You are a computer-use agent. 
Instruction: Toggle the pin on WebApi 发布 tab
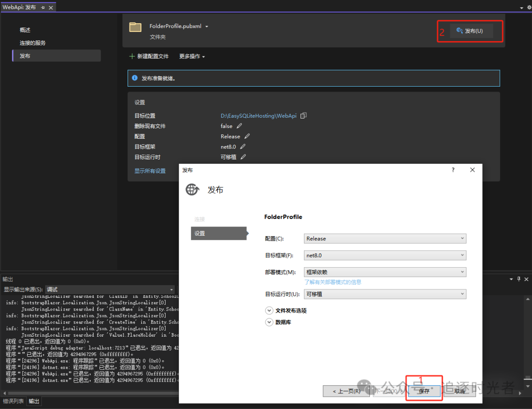click(x=43, y=7)
